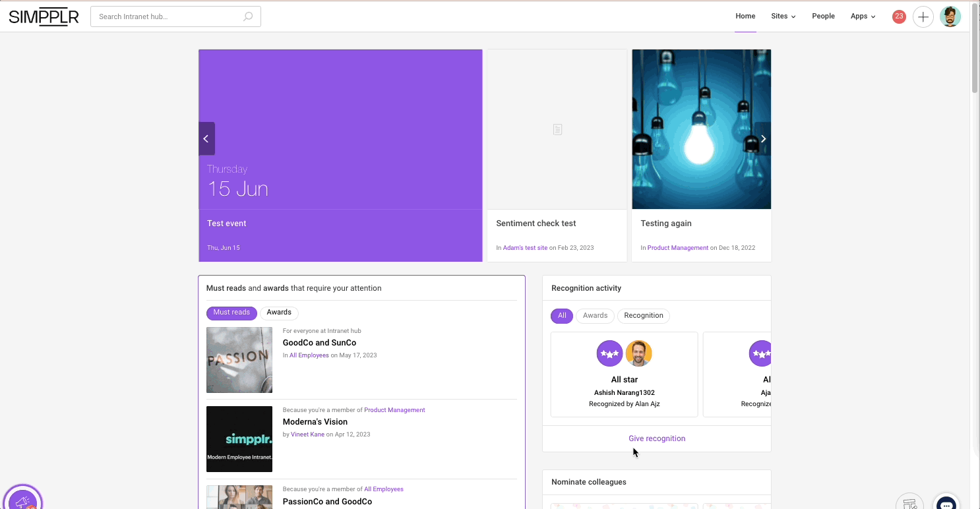
Task: Click Ashish Narang1302 name
Action: pyautogui.click(x=625, y=393)
